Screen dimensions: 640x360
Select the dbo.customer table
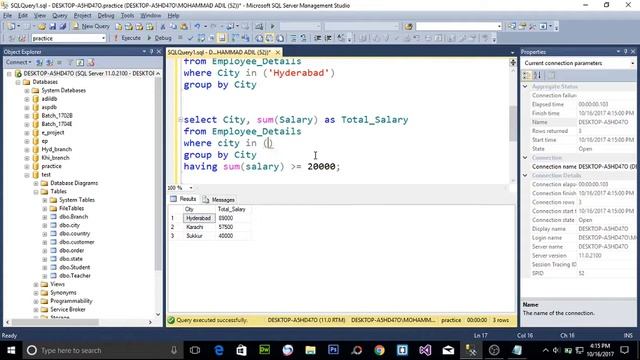(x=77, y=242)
